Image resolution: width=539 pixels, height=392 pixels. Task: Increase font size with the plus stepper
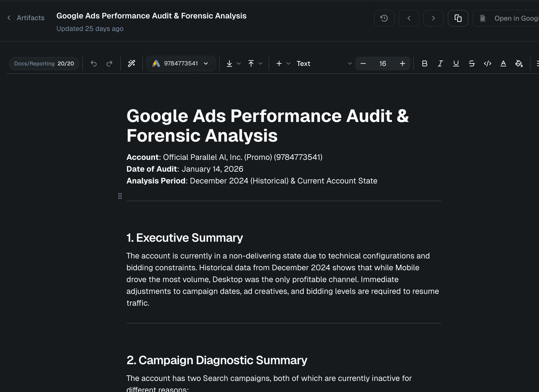[402, 63]
